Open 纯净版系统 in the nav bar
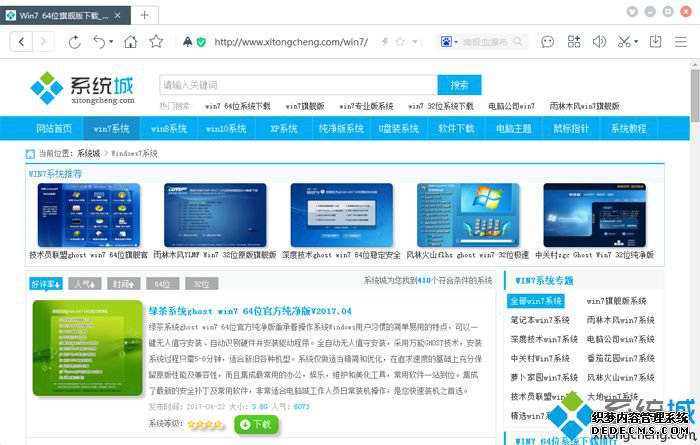Image resolution: width=700 pixels, height=445 pixels. point(341,129)
